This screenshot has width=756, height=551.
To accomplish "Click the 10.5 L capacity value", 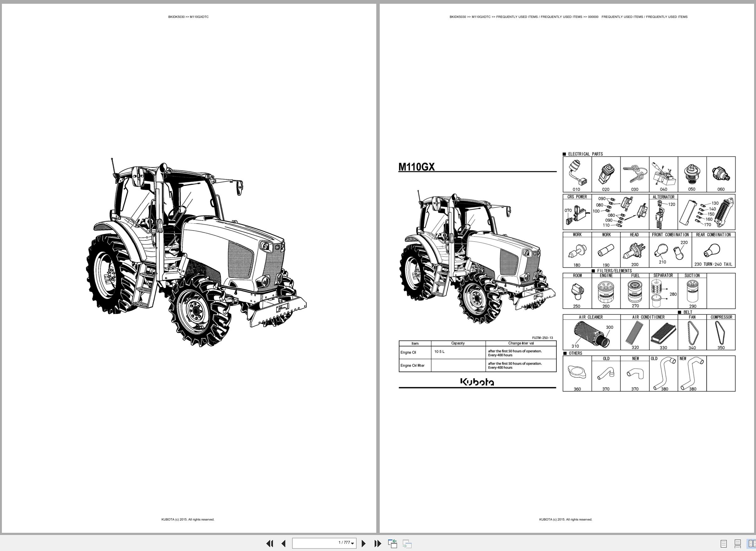I will tap(439, 352).
